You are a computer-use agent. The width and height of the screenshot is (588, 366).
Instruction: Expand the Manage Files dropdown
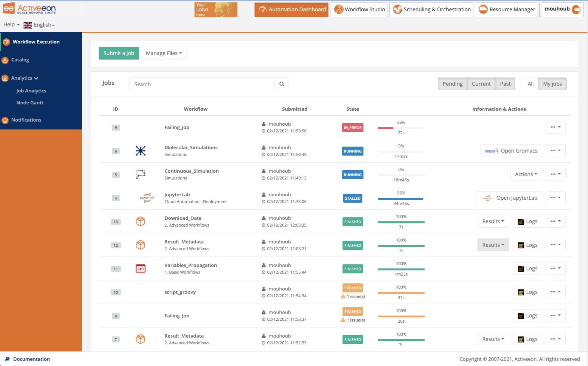pos(163,53)
